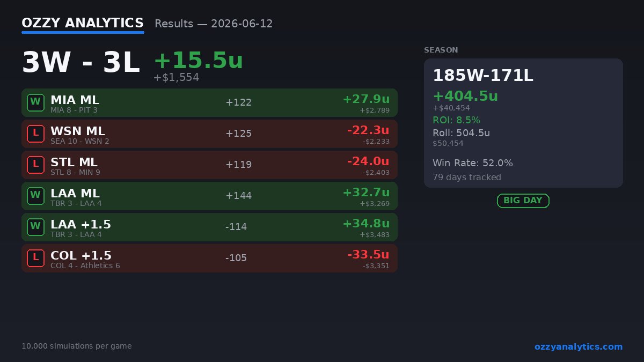644x362 pixels.
Task: Click the -$2,233 dollar amount
Action: (376, 142)
